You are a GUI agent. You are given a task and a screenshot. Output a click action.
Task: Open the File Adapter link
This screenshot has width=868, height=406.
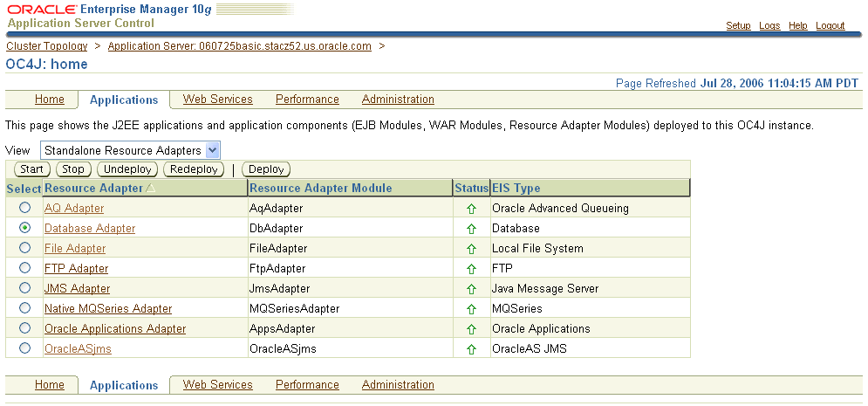[75, 249]
